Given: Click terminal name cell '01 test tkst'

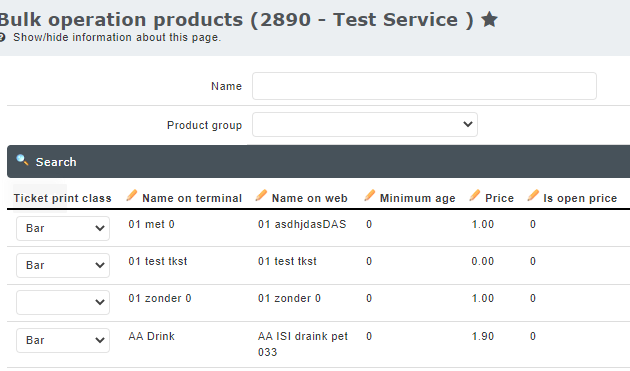Looking at the screenshot, I should tap(158, 261).
